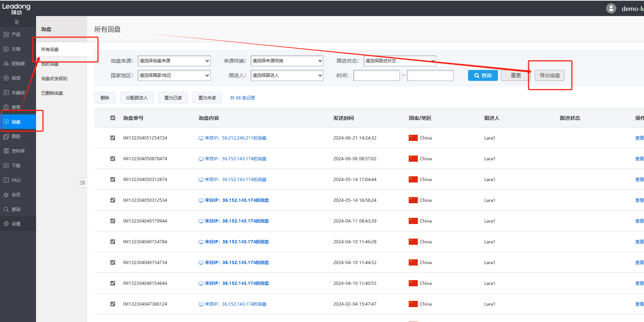Expand the 询盘来源 inquiry source dropdown
Image resolution: width=644 pixels, height=322 pixels.
174,61
